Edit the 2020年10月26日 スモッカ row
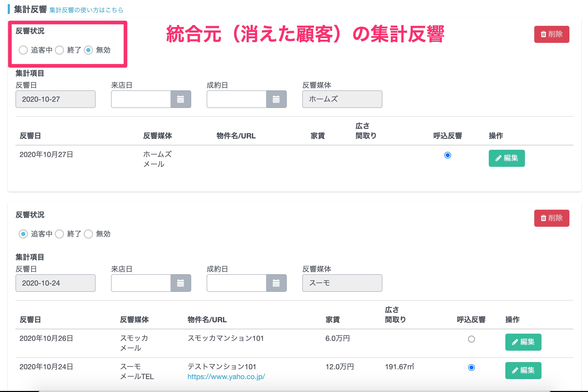Image resolution: width=588 pixels, height=392 pixels. (523, 342)
